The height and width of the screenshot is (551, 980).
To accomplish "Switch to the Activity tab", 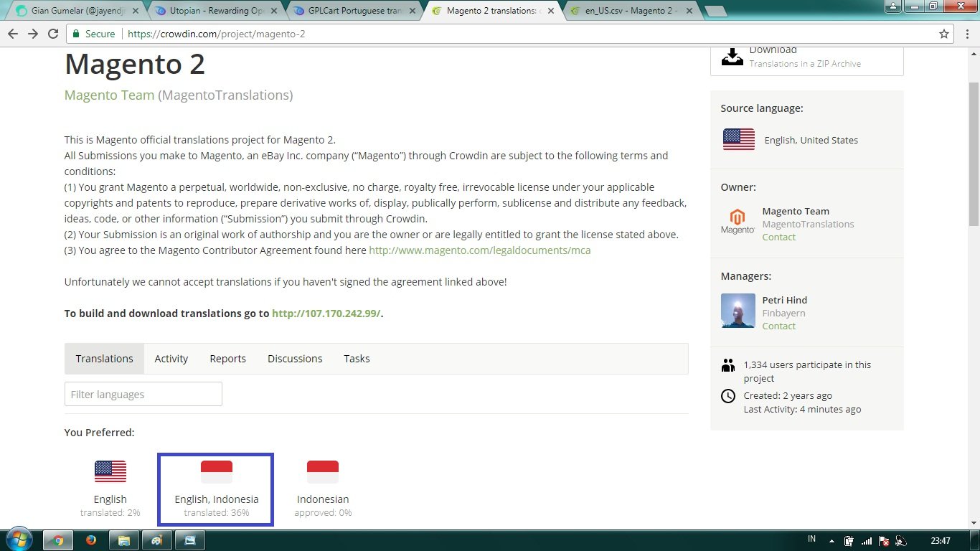I will click(171, 359).
